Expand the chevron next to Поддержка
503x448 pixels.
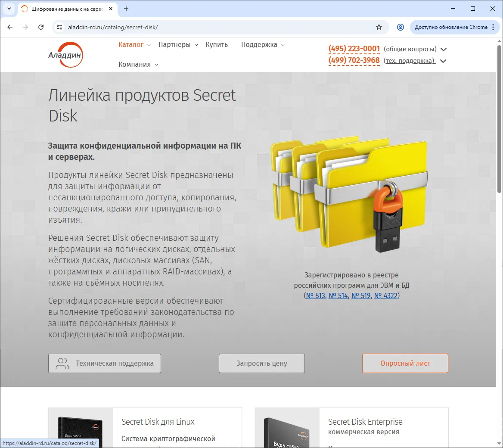[283, 45]
